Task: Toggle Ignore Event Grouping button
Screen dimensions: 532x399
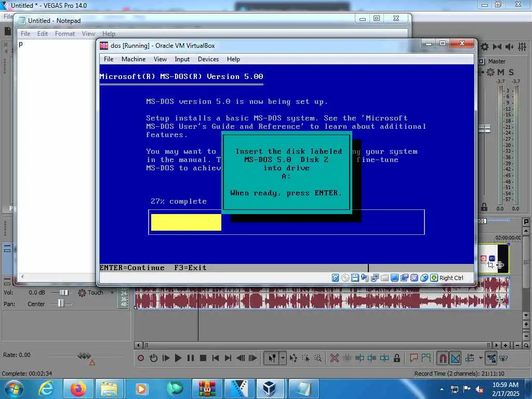Action: pyautogui.click(x=503, y=358)
